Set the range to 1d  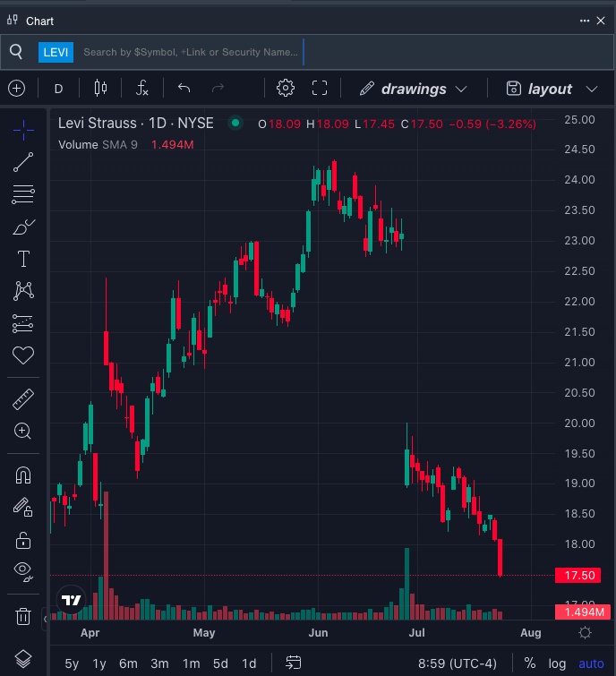tap(249, 663)
